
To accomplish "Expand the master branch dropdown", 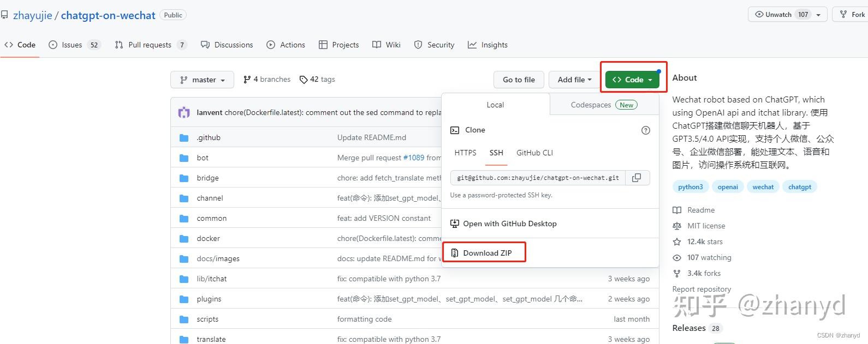I will coord(202,80).
